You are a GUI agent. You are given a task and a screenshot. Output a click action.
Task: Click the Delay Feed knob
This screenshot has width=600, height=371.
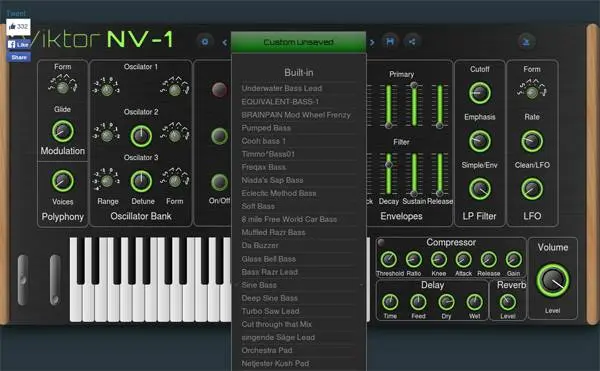click(418, 302)
